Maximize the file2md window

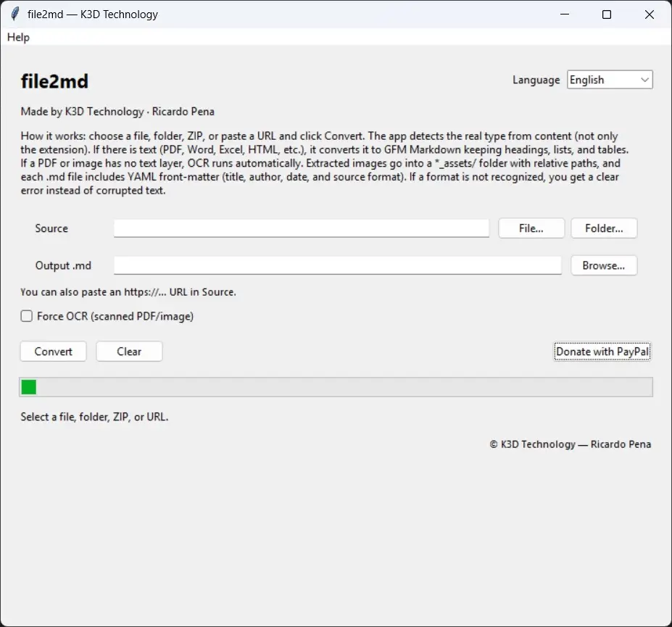(607, 14)
